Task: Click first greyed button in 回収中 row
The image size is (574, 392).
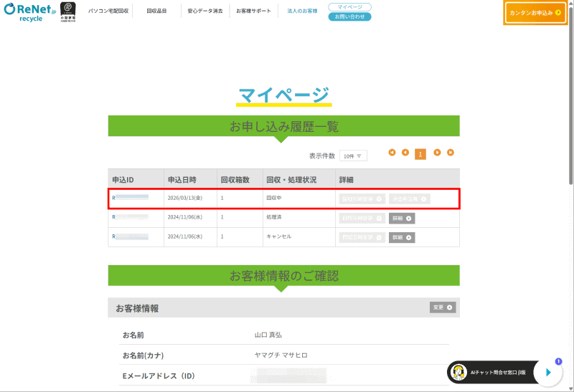Action: pyautogui.click(x=362, y=199)
